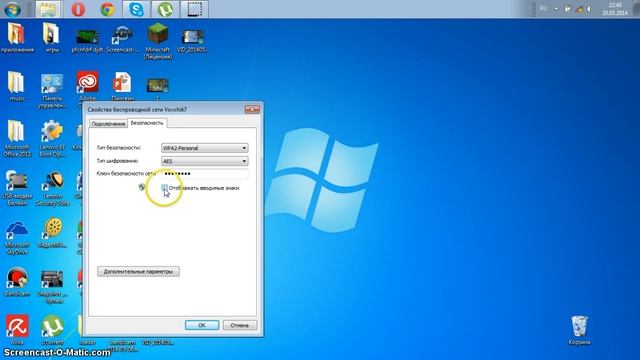This screenshot has height=360, width=640.
Task: Open the Microsoft Office 2013 folder
Action: (17, 138)
